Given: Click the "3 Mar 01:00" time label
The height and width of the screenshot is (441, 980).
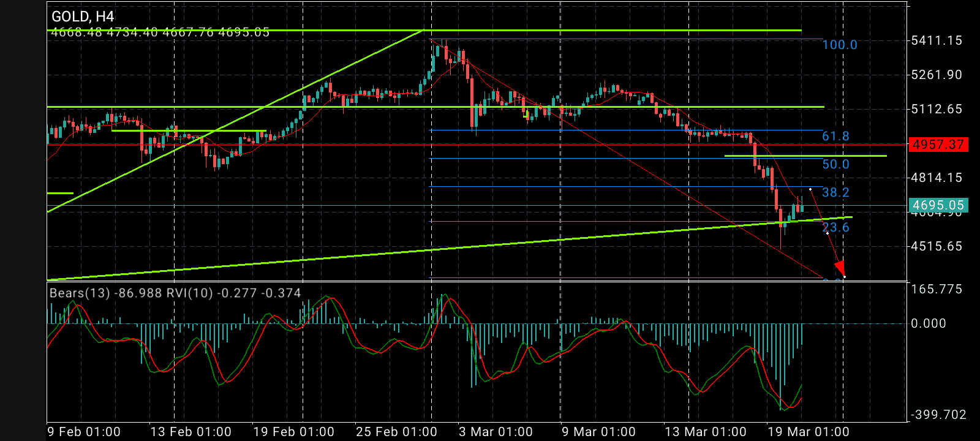Looking at the screenshot, I should click(496, 432).
